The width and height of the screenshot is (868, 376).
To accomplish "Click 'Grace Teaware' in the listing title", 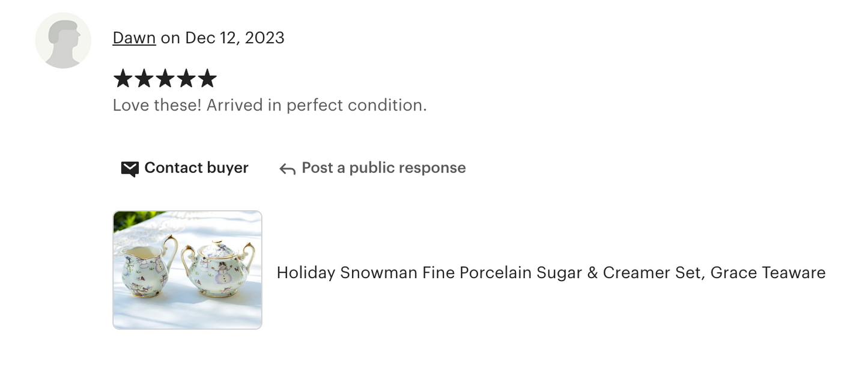I will tap(768, 273).
